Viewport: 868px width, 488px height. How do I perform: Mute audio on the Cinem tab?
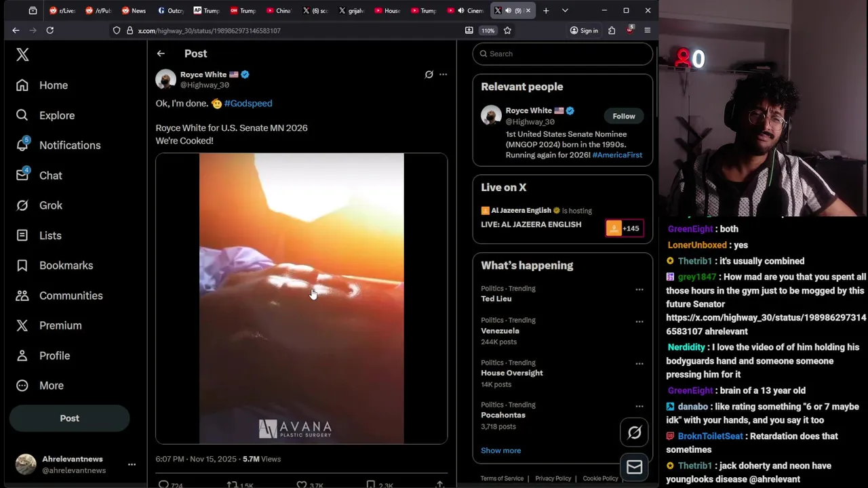(461, 11)
